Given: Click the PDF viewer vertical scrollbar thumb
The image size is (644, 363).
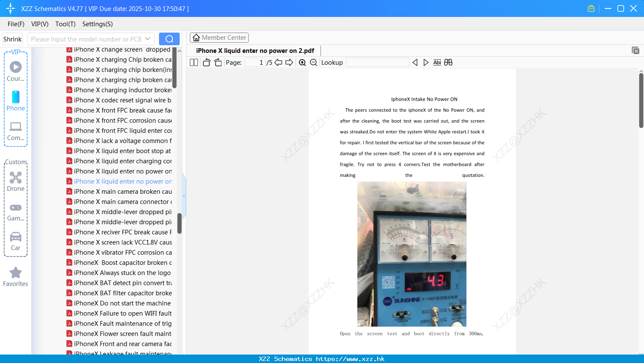Looking at the screenshot, I should click(641, 100).
